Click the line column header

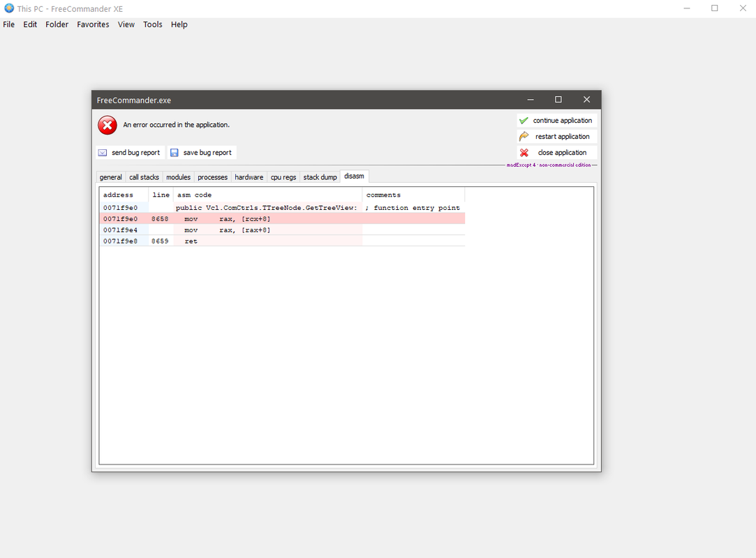pyautogui.click(x=161, y=195)
